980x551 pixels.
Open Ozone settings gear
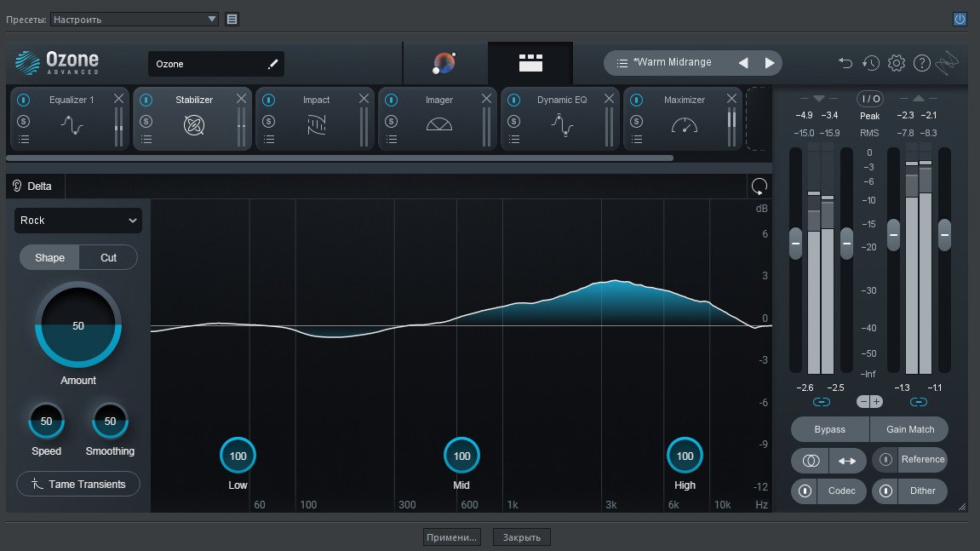(897, 63)
